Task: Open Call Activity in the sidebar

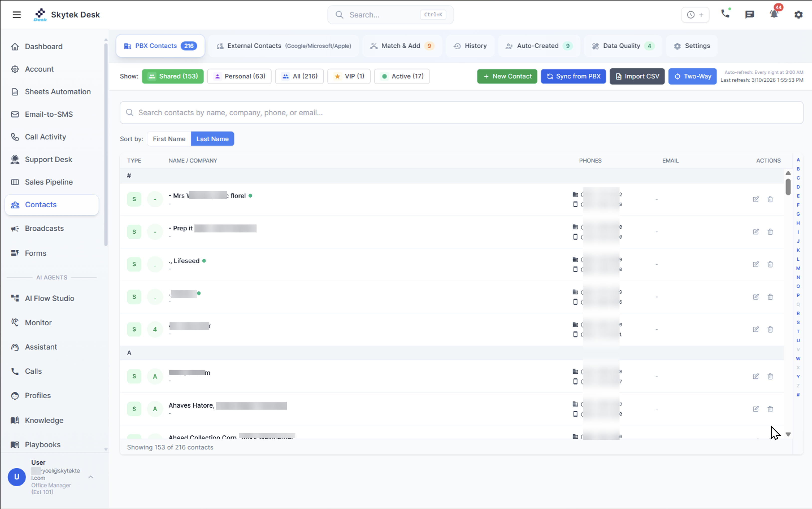Action: click(x=45, y=137)
